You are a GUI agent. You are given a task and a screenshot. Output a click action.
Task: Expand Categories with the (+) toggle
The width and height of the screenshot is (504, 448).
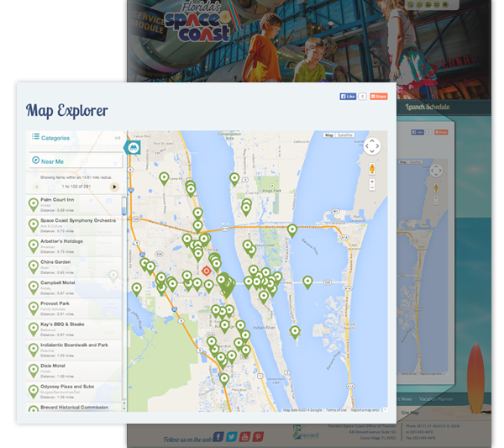[118, 138]
